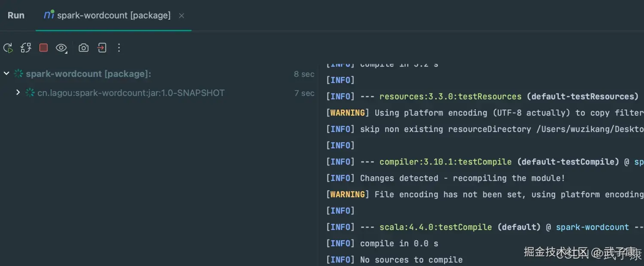Open the three-dot more actions menu
This screenshot has height=266, width=644.
pos(119,48)
